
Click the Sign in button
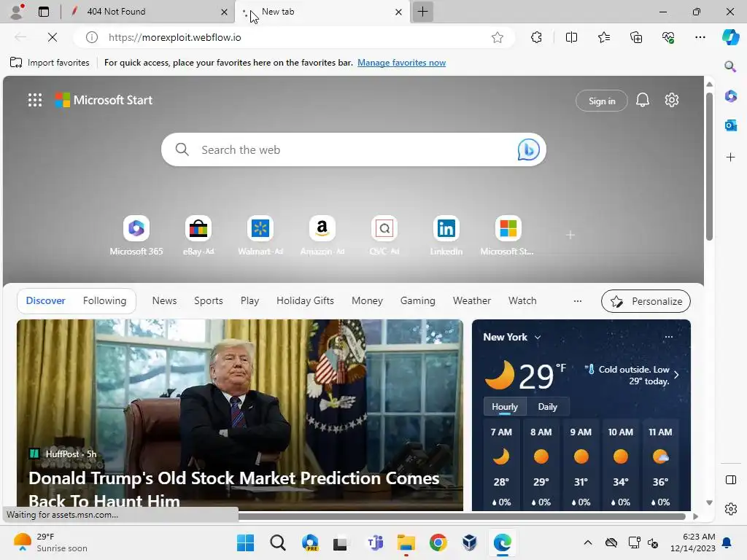pos(602,101)
